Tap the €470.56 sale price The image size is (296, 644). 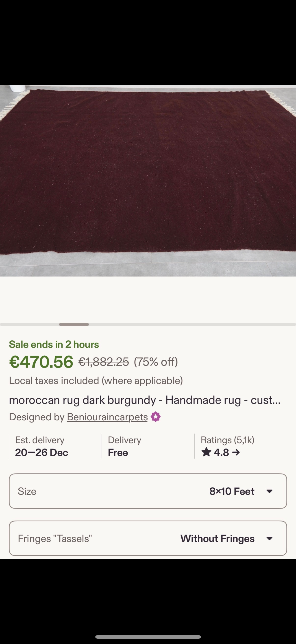click(x=41, y=362)
